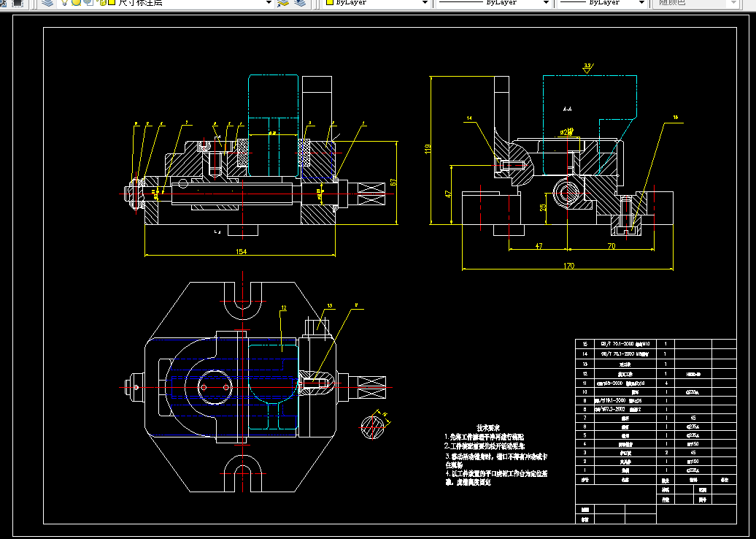Image resolution: width=756 pixels, height=539 pixels.
Task: Click the yellow layer color square
Action: (x=112, y=2)
